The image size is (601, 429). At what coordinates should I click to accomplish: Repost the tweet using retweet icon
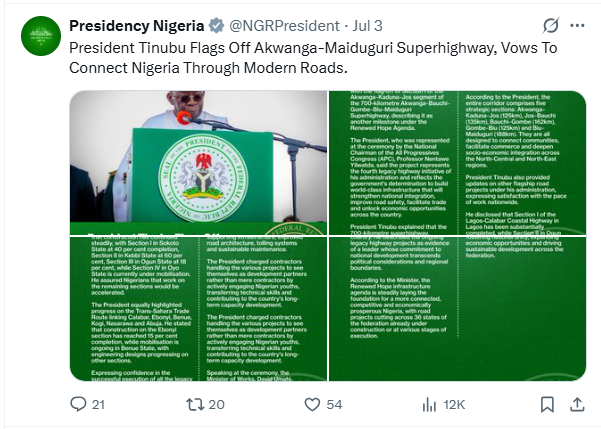(195, 404)
